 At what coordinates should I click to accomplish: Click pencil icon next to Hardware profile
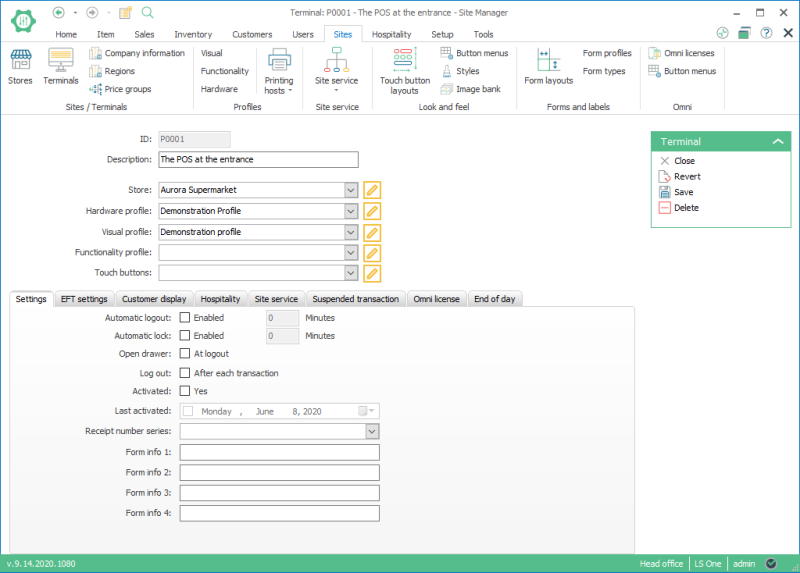click(x=372, y=211)
